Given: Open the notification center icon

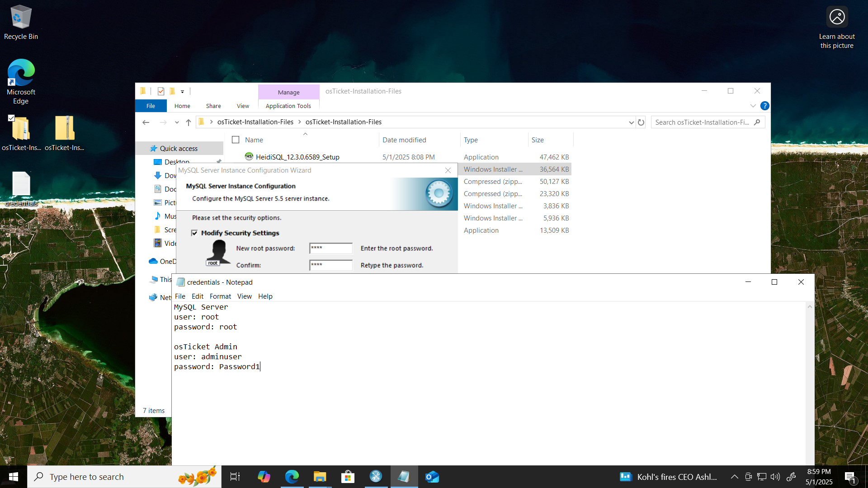Looking at the screenshot, I should tap(850, 477).
